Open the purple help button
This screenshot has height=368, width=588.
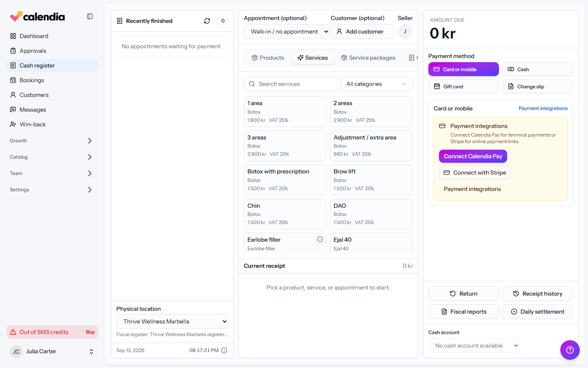[570, 350]
